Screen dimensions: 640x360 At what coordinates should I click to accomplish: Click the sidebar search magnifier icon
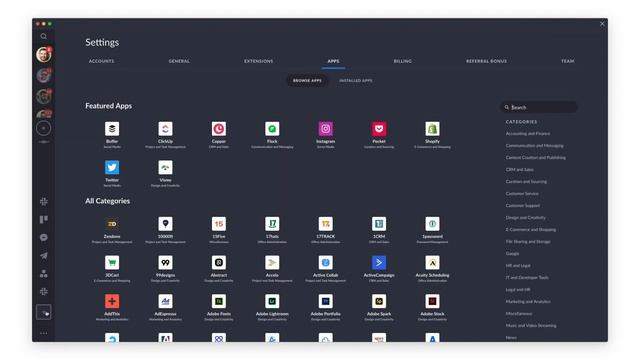[x=44, y=36]
